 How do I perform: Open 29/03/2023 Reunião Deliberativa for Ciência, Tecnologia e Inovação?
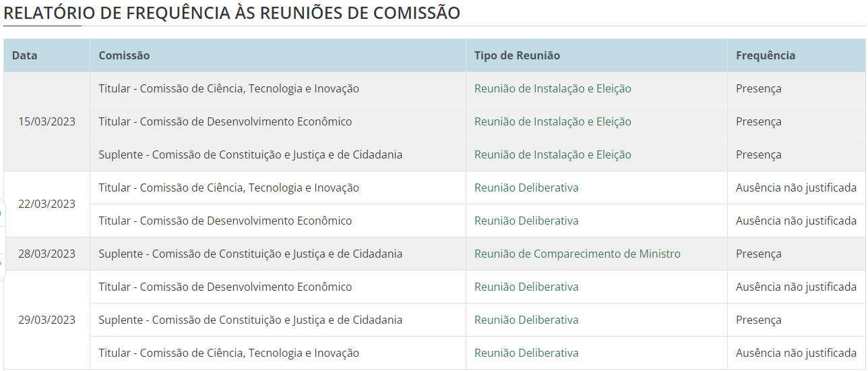click(x=526, y=353)
